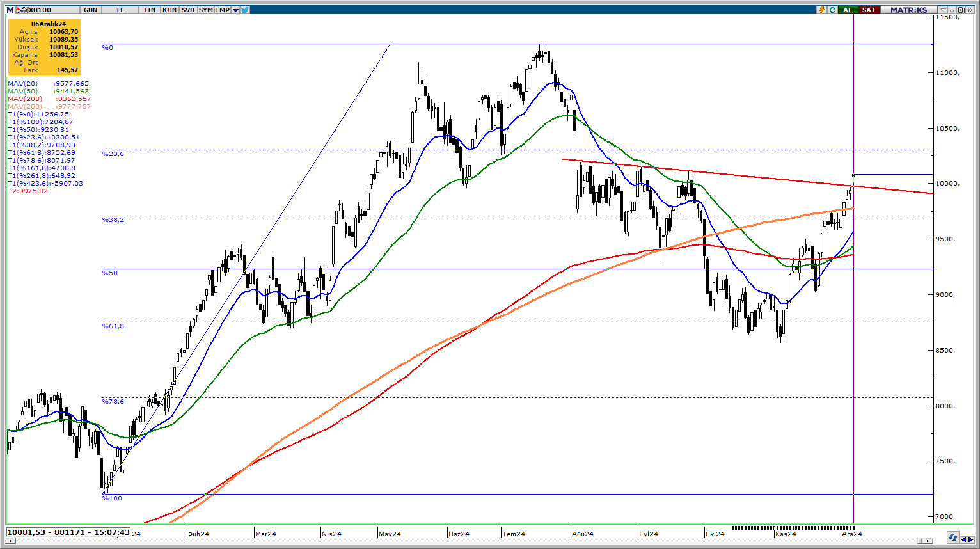This screenshot has width=980, height=549.
Task: Click the Matriks M logo icon
Action: [x=10, y=10]
